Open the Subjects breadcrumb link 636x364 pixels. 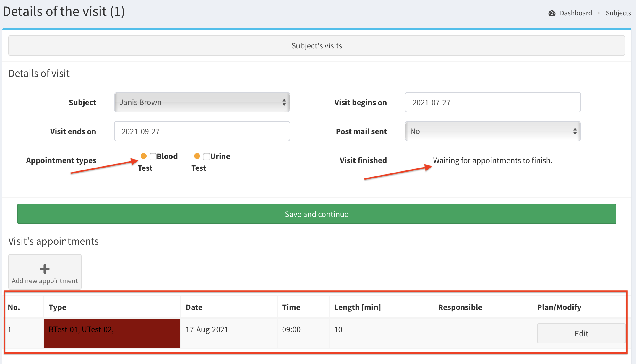[618, 13]
